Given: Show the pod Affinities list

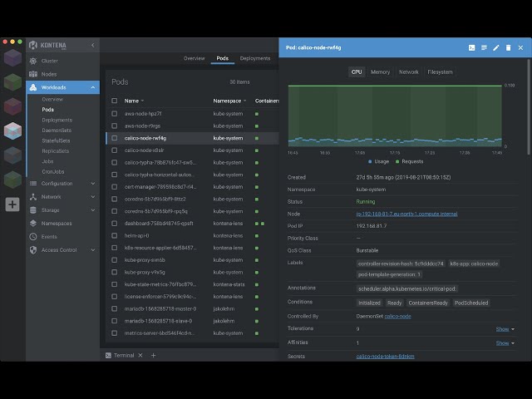Looking at the screenshot, I should point(505,343).
